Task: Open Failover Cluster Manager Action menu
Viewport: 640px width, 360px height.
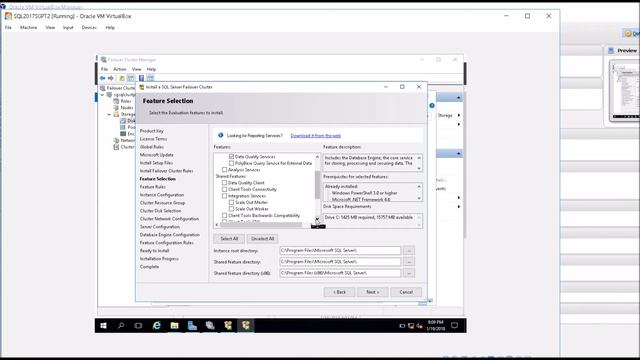Action: (120, 69)
